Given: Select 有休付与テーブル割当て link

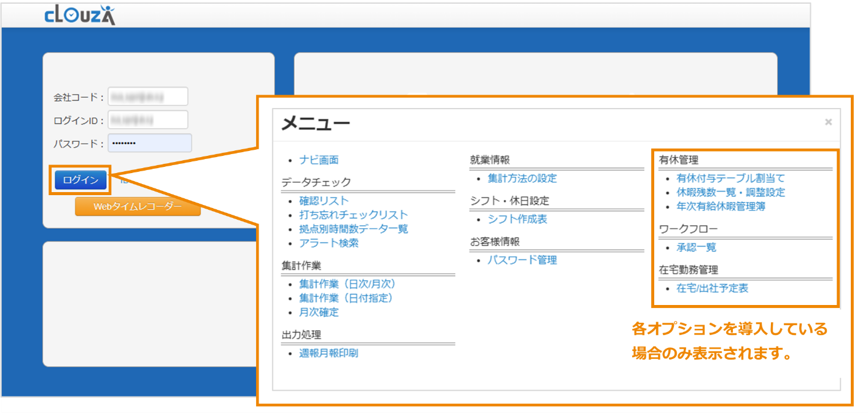Looking at the screenshot, I should click(x=730, y=179).
